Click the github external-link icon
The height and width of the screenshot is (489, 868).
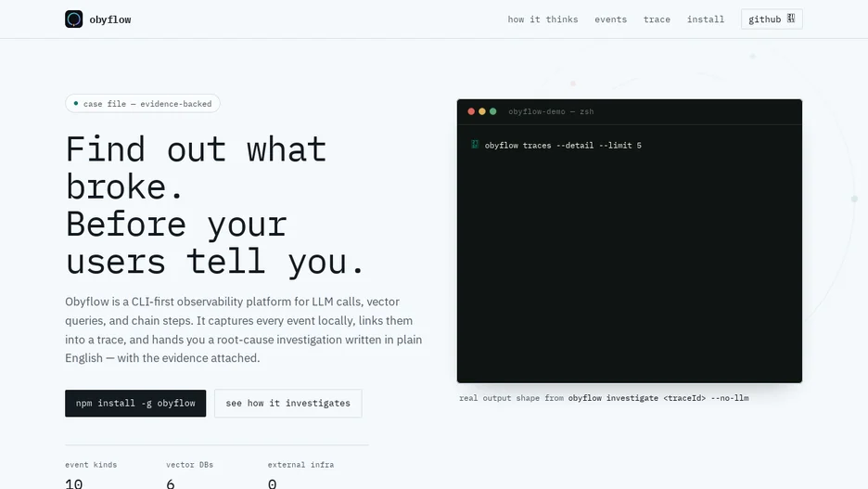point(791,19)
